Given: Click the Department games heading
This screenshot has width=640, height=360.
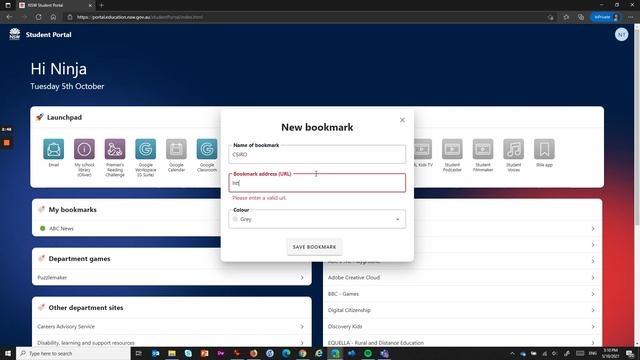Looking at the screenshot, I should coord(79,258).
